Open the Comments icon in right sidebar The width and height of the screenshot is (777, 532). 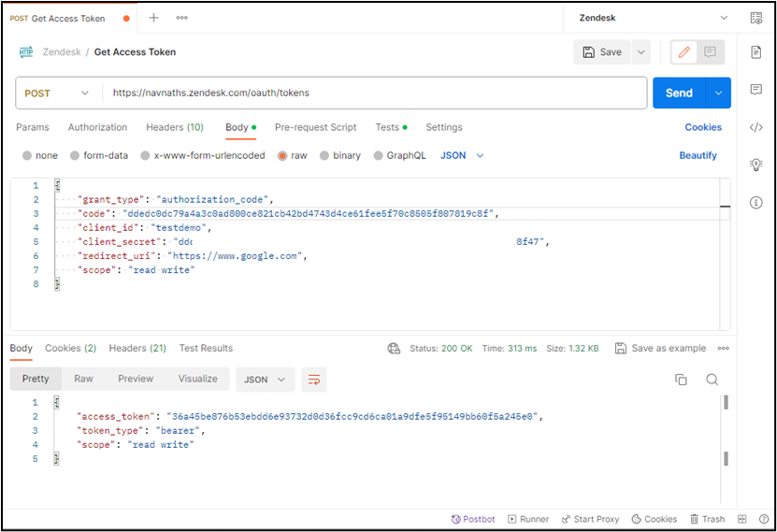click(x=755, y=90)
